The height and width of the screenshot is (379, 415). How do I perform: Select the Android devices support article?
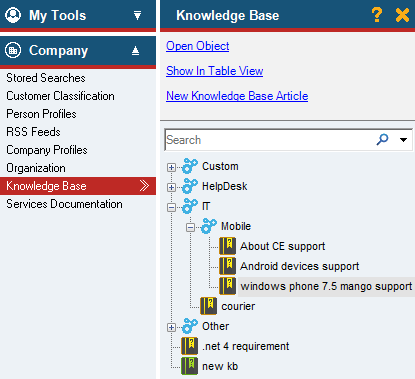300,266
